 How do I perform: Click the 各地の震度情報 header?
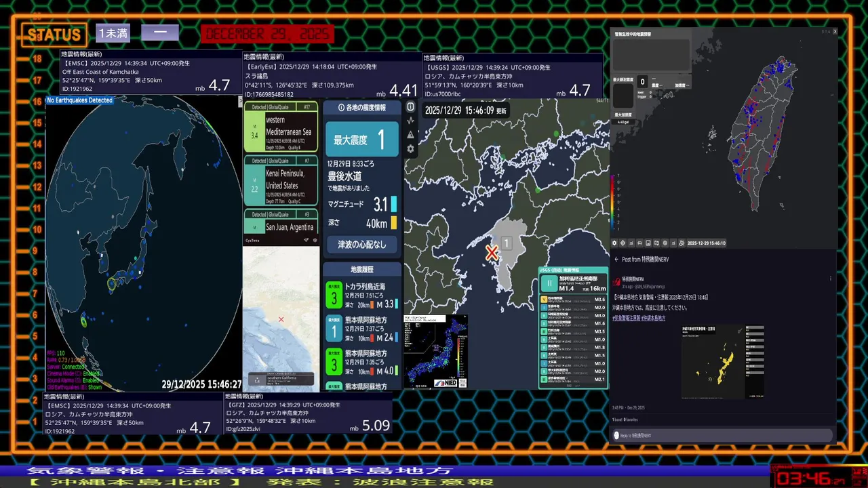pos(361,108)
